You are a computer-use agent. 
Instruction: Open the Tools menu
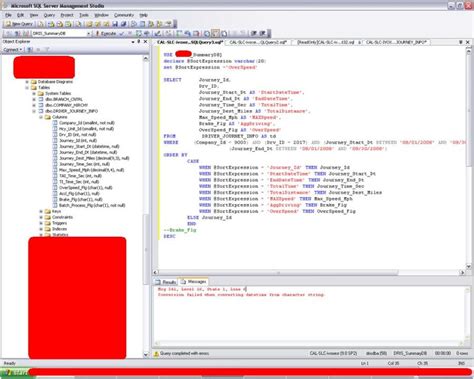(84, 15)
